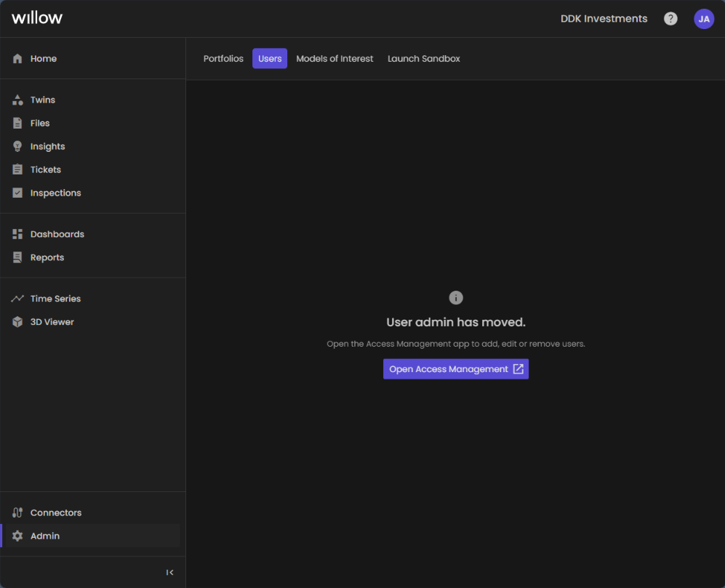Click the Twins shapes icon

pos(17,100)
